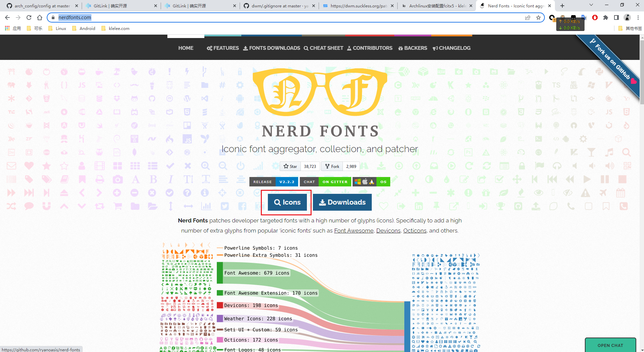The width and height of the screenshot is (644, 352).
Task: Open the Icons search button
Action: [287, 202]
